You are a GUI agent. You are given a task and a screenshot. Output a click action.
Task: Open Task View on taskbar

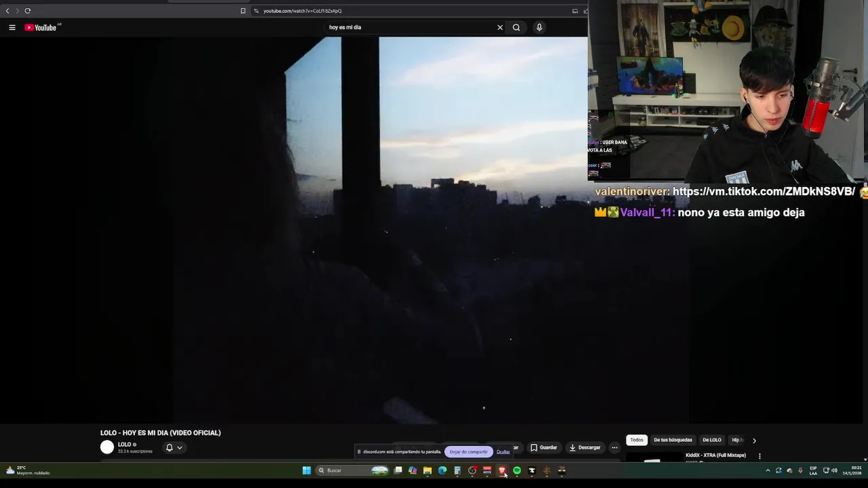(x=398, y=470)
